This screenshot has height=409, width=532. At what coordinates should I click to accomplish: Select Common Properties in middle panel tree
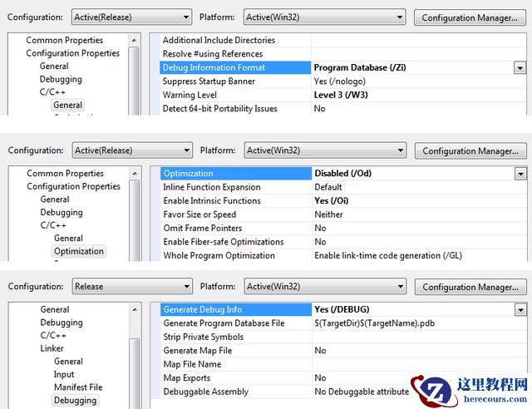tap(65, 173)
